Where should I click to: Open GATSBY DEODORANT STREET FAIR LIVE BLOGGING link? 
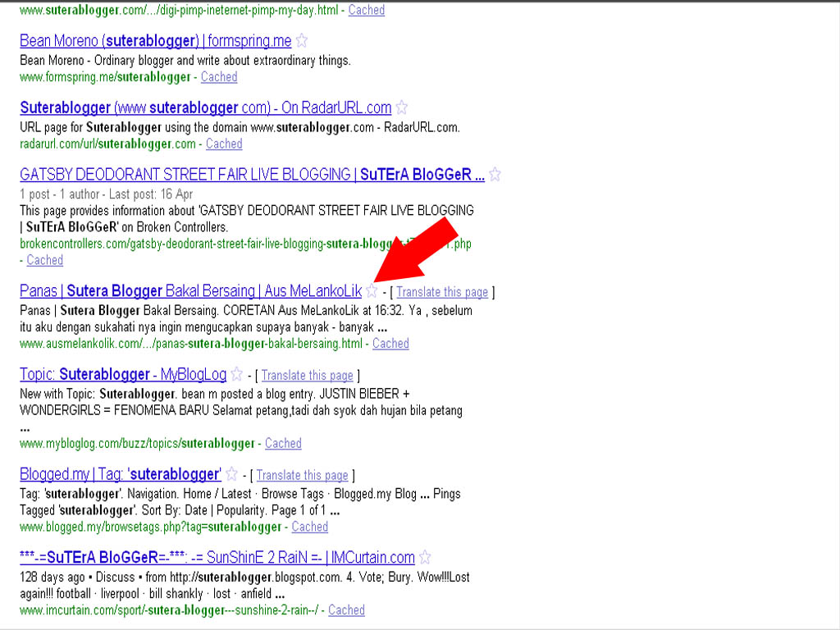click(253, 175)
